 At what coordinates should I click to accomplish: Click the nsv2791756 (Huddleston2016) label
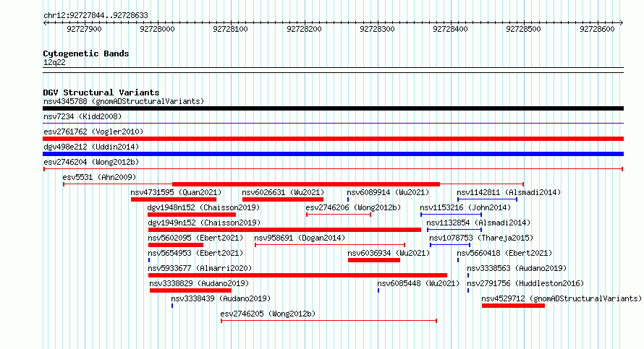(x=525, y=283)
